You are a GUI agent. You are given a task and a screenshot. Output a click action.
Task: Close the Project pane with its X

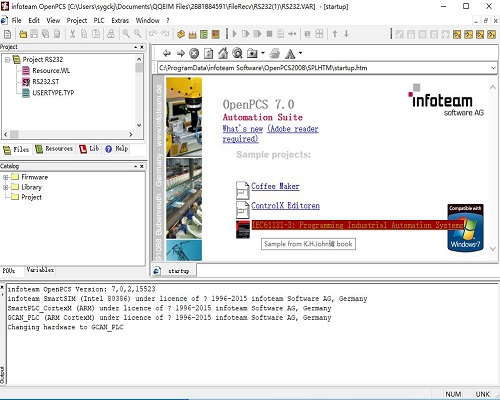(142, 47)
